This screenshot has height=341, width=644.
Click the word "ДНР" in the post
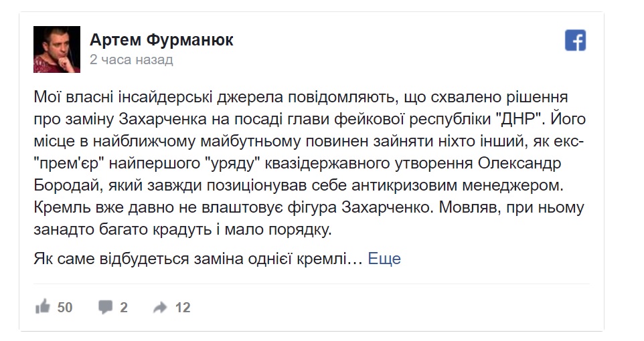coord(520,119)
